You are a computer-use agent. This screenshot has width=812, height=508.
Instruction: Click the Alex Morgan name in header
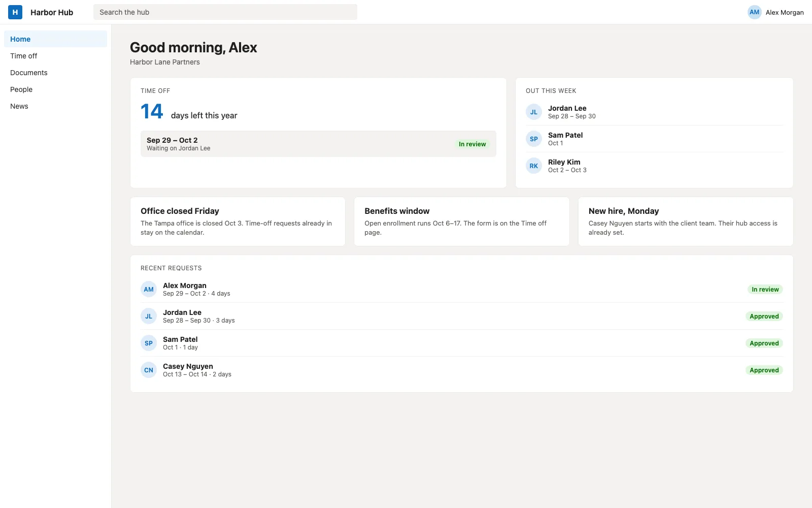pos(785,12)
